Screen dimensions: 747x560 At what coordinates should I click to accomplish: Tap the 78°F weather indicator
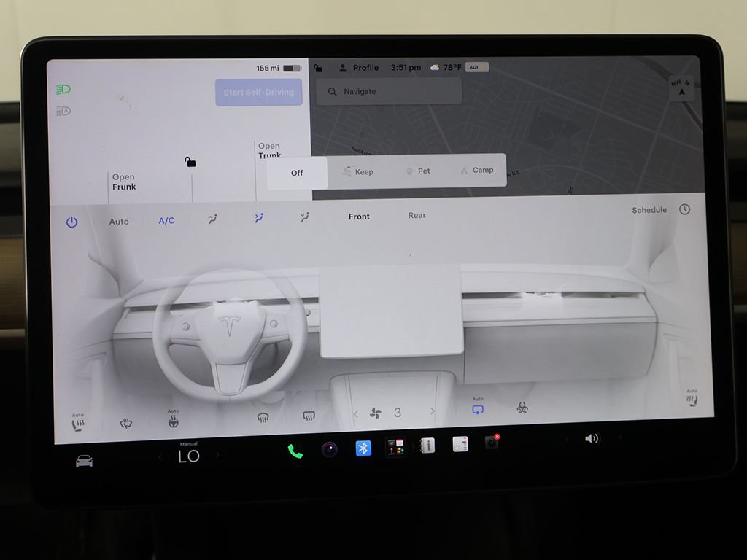click(x=446, y=67)
